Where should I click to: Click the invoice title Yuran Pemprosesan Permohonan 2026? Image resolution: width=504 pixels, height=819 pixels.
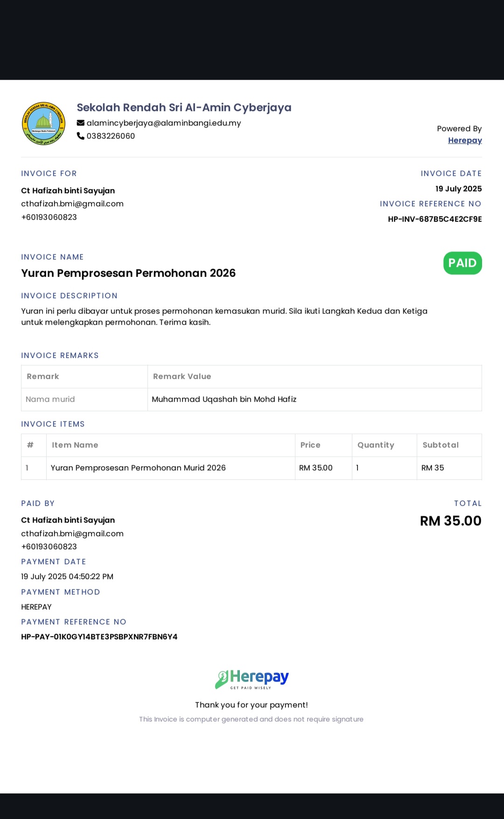[x=128, y=273]
